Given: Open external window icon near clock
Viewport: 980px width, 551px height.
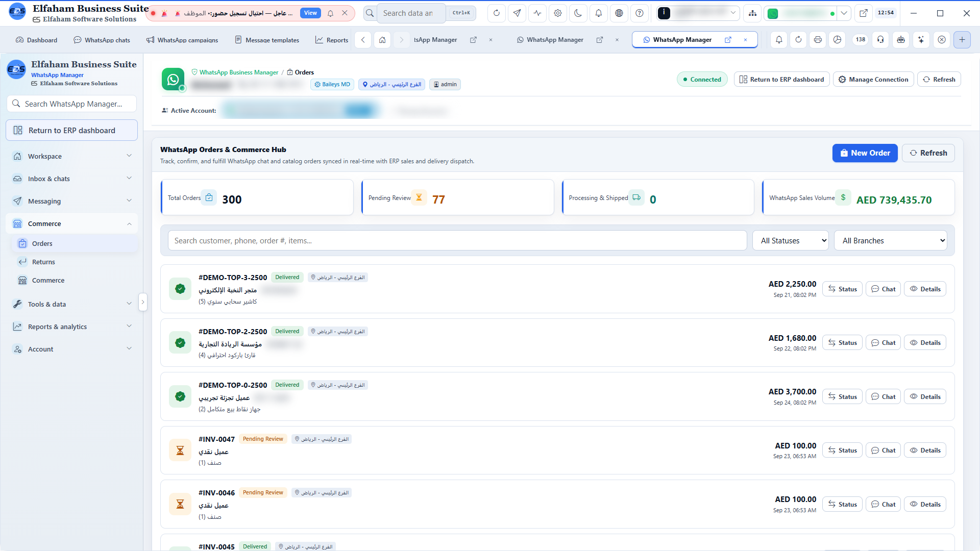Looking at the screenshot, I should [x=864, y=13].
